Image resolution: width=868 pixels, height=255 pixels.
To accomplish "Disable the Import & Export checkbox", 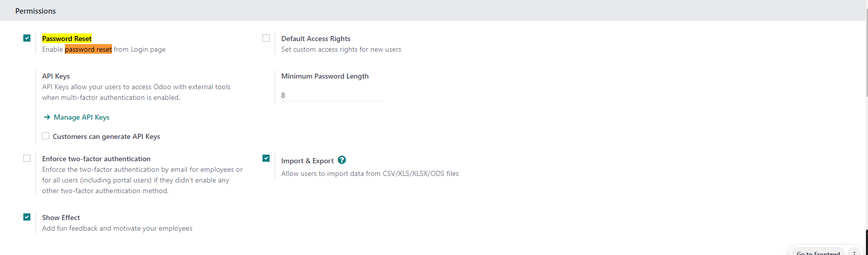I will pyautogui.click(x=266, y=158).
